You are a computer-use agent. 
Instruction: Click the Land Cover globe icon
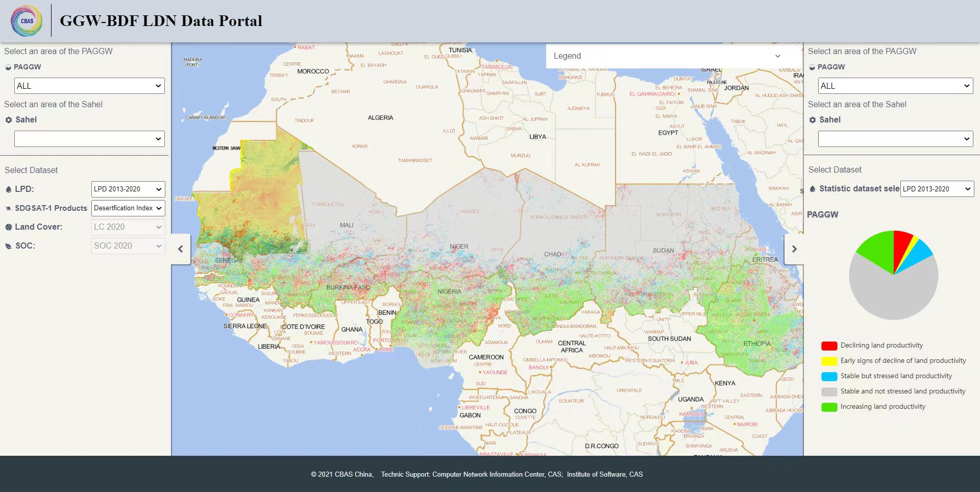point(9,227)
